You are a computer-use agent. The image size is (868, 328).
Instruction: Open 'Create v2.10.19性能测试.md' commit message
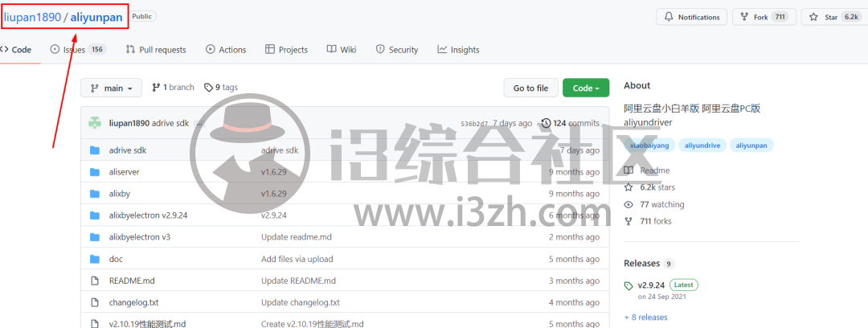[x=312, y=323]
